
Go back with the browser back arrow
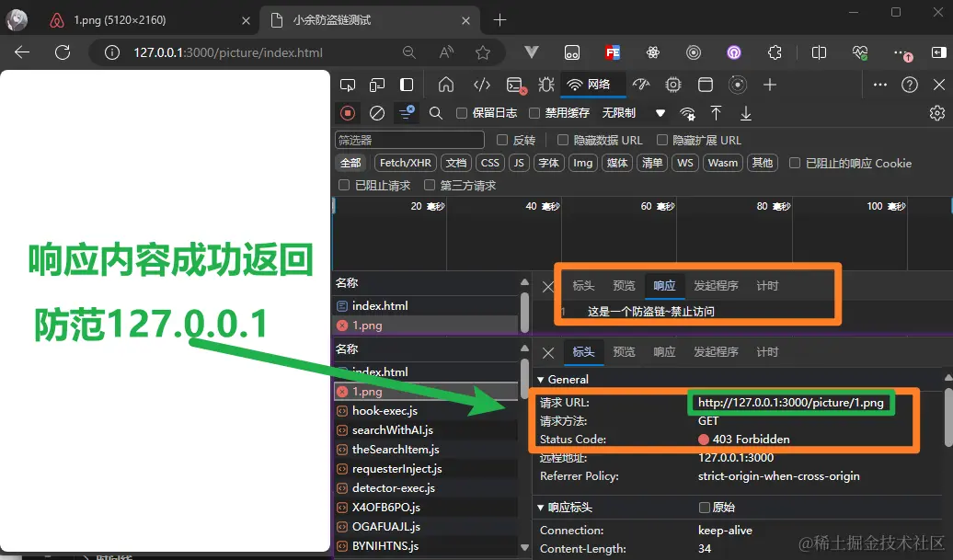[x=22, y=52]
